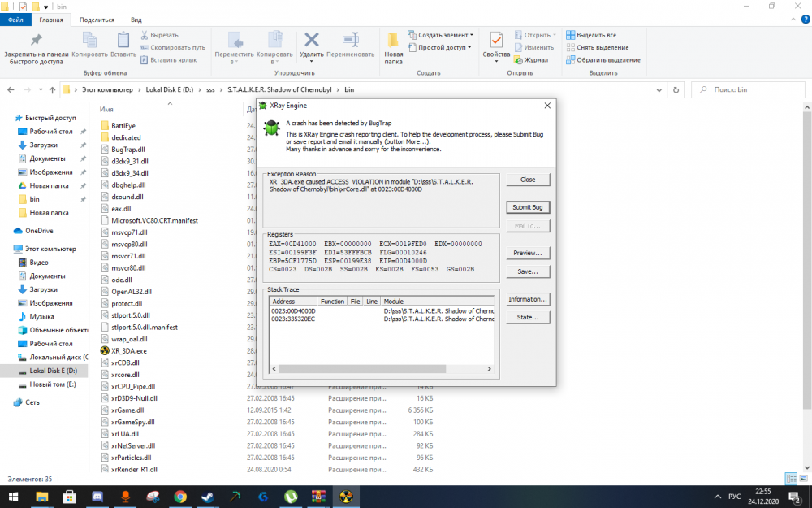Switch to the Вид ribbon tab

click(136, 19)
